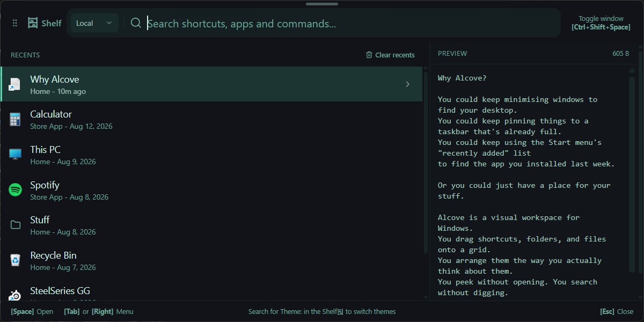644x322 pixels.
Task: Click the [Esc] Close hint
Action: pyautogui.click(x=617, y=311)
